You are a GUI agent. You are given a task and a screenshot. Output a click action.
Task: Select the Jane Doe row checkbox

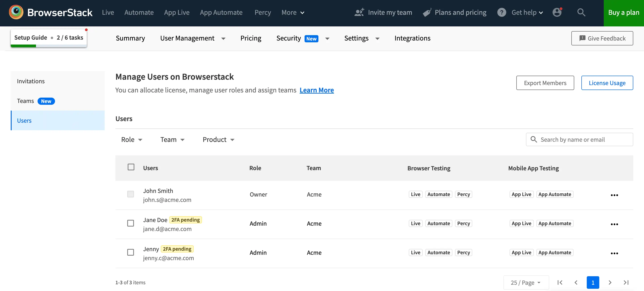point(131,223)
